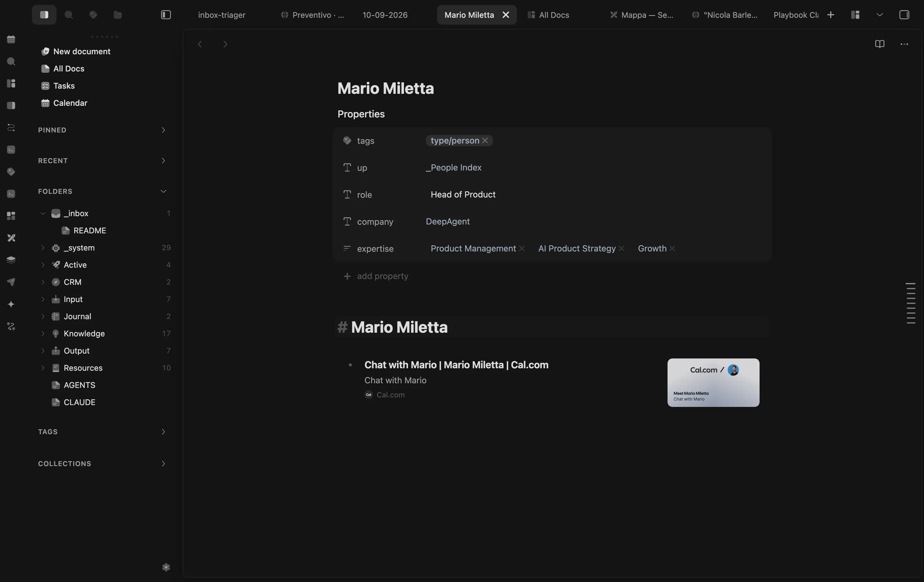Open the Cal.com preview thumbnail
This screenshot has height=582, width=924.
[x=713, y=382]
